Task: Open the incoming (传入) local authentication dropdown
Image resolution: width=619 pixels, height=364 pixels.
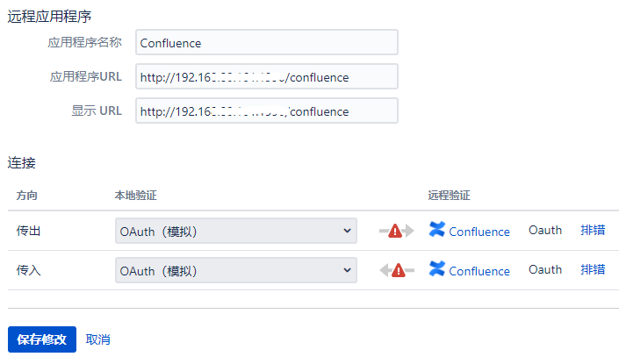Action: 235,270
